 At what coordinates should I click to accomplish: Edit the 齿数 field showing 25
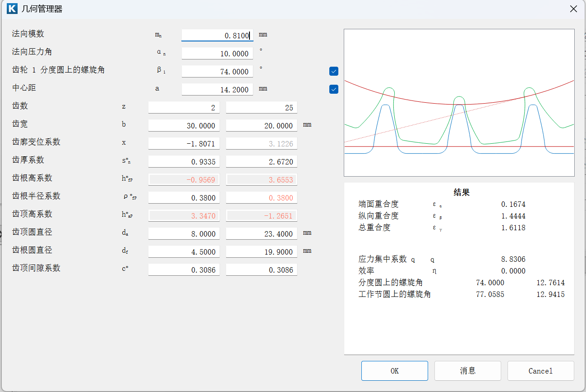261,107
